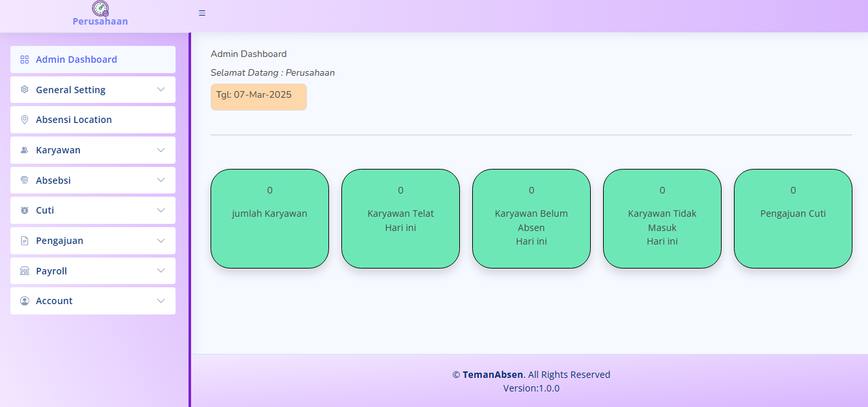Click the orange Tgl date badge

[258, 96]
